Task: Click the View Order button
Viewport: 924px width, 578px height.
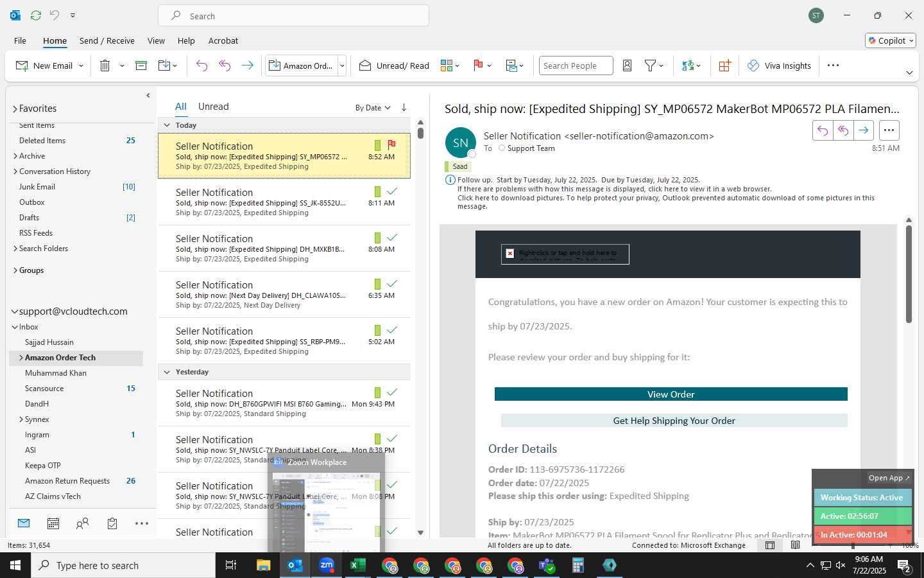Action: pos(671,394)
